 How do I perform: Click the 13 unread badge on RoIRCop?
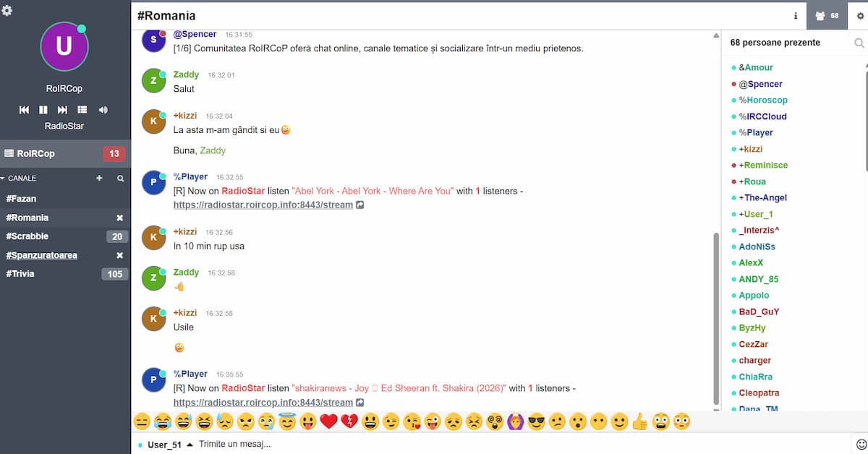pos(114,153)
